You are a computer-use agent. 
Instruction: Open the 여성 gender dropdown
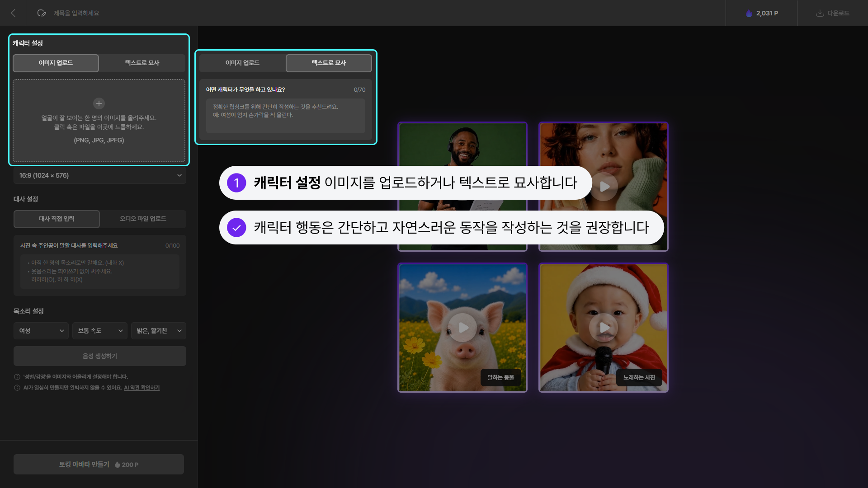(x=41, y=331)
